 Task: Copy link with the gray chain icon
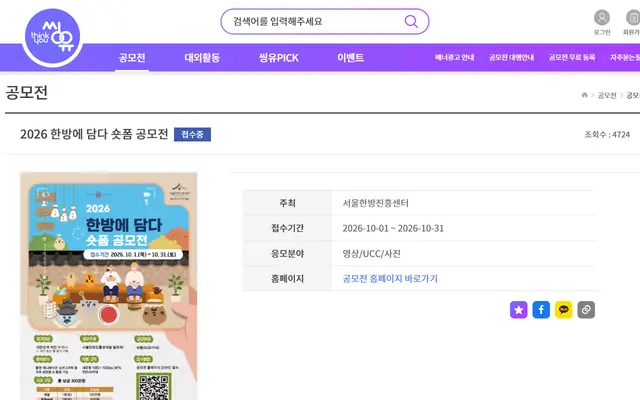[x=586, y=310]
